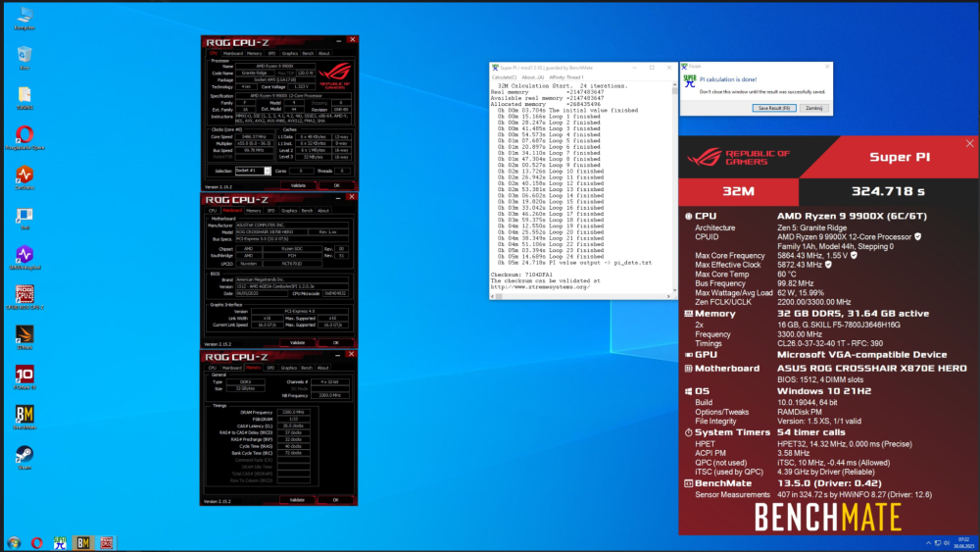Click OK in middle CPU-Z Mainboard window
The image size is (980, 552).
(x=335, y=342)
